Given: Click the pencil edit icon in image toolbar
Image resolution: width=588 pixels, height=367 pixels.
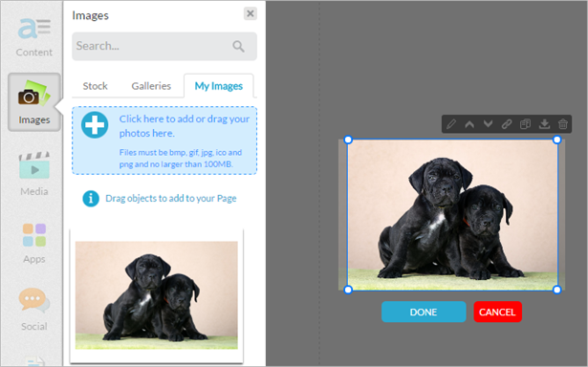Looking at the screenshot, I should (451, 123).
